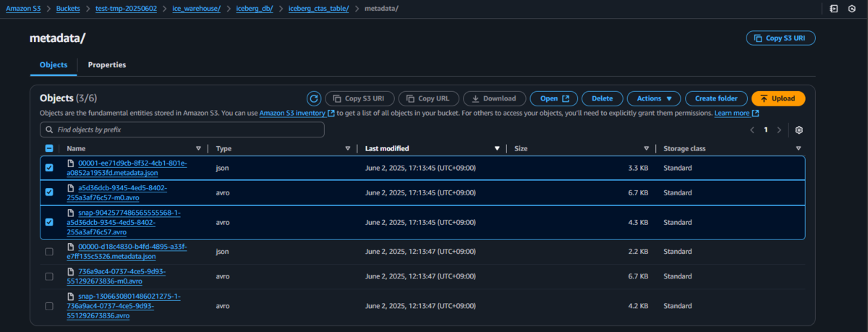Go to Buckets breadcrumb
Screen dimensions: 868x332
[69, 9]
